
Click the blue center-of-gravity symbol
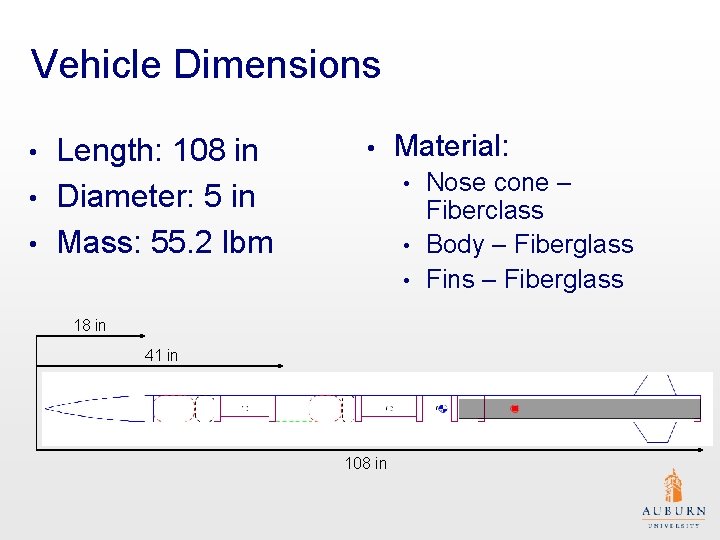(x=441, y=408)
